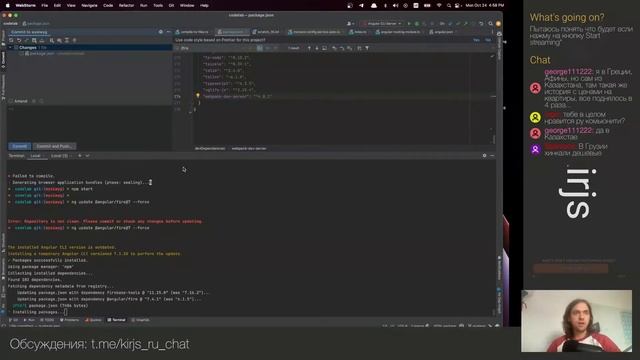The image size is (640, 360).
Task: Open the Problems tool window tab
Action: tap(69, 320)
